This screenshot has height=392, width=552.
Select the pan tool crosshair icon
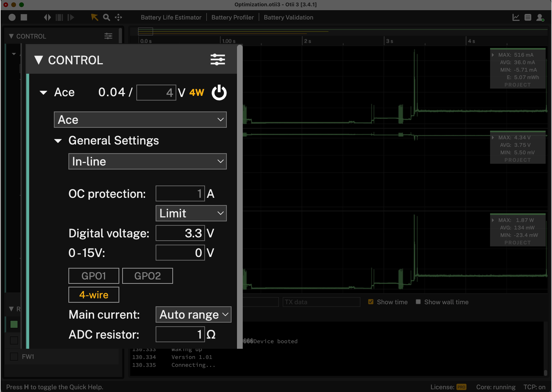118,17
